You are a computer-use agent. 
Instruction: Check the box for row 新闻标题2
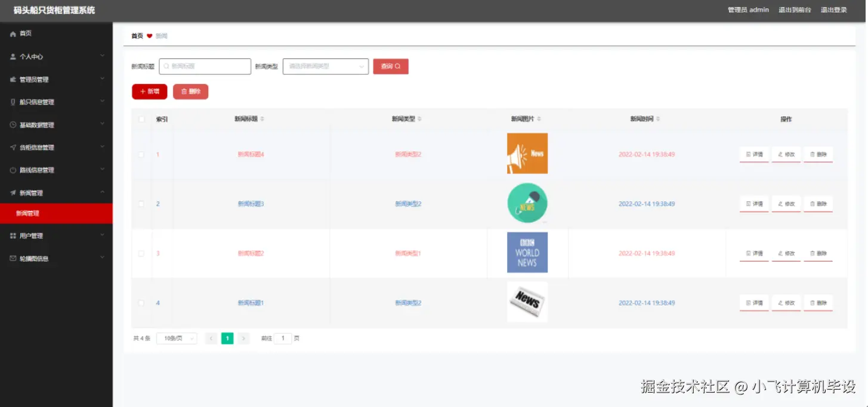[141, 253]
